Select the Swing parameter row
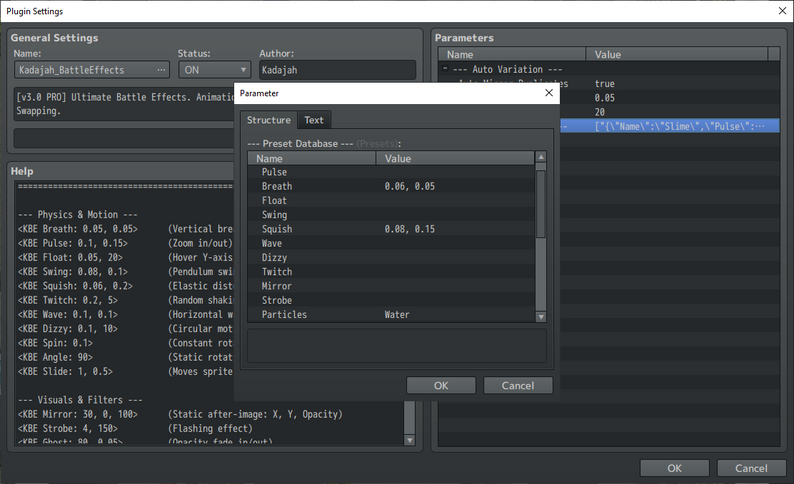The width and height of the screenshot is (794, 484). tap(391, 215)
